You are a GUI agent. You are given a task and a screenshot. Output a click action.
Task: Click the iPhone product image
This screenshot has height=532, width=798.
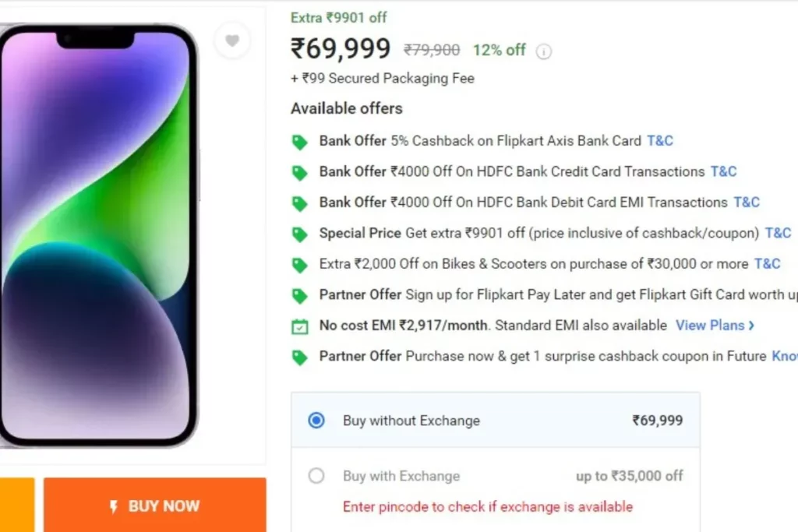[97, 235]
